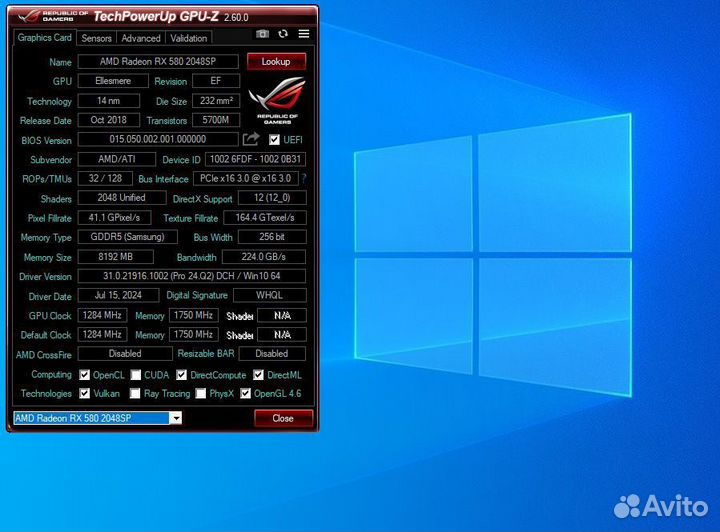Click the Memory Type value GDDR5 (Samsung)
Screen dimensions: 720x532
128,237
